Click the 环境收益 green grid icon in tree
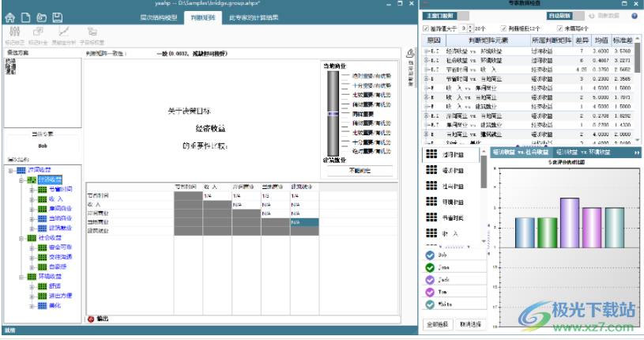Screen dimensions: 644x340 pyautogui.click(x=32, y=277)
